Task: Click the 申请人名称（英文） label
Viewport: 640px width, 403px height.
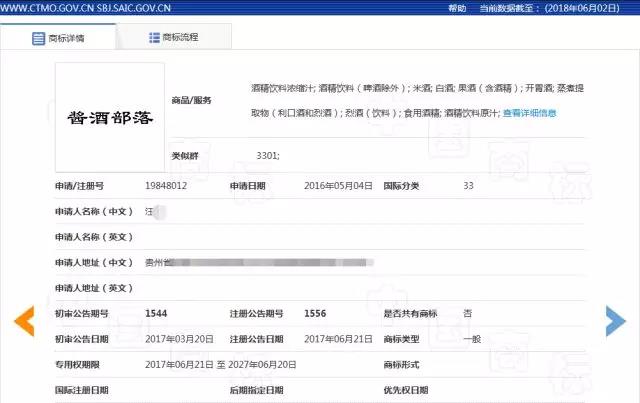Action: [94, 237]
